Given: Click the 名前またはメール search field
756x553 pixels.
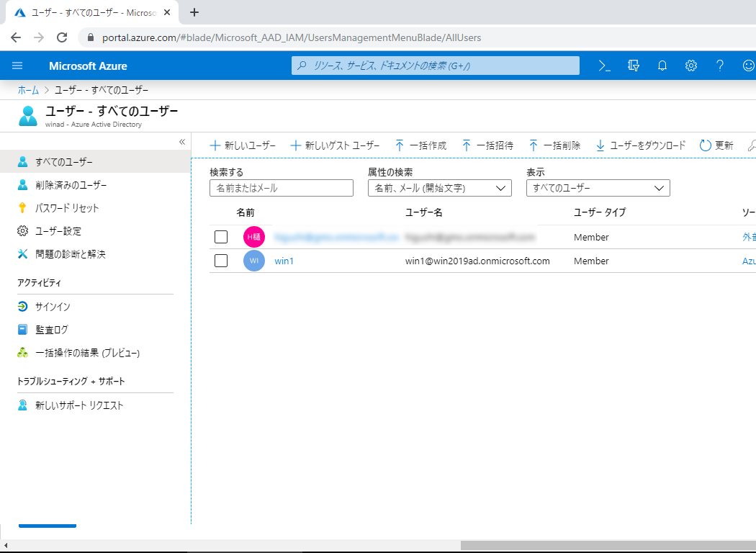Looking at the screenshot, I should coord(282,188).
